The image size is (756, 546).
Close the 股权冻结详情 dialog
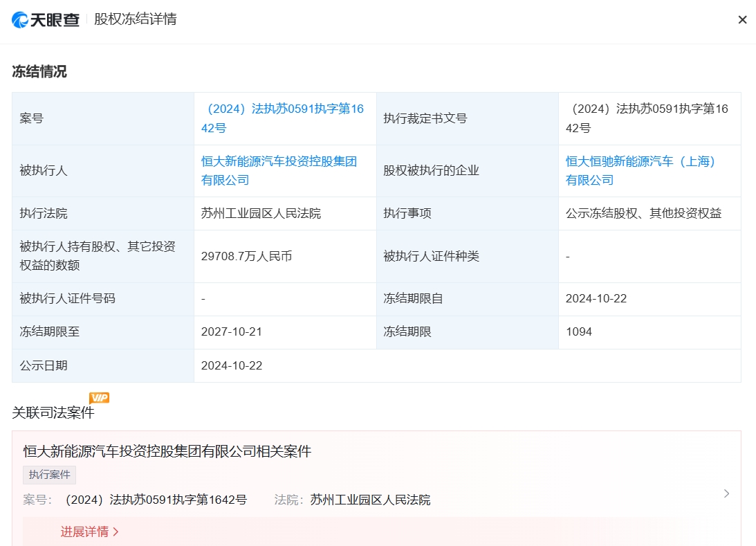tap(742, 20)
